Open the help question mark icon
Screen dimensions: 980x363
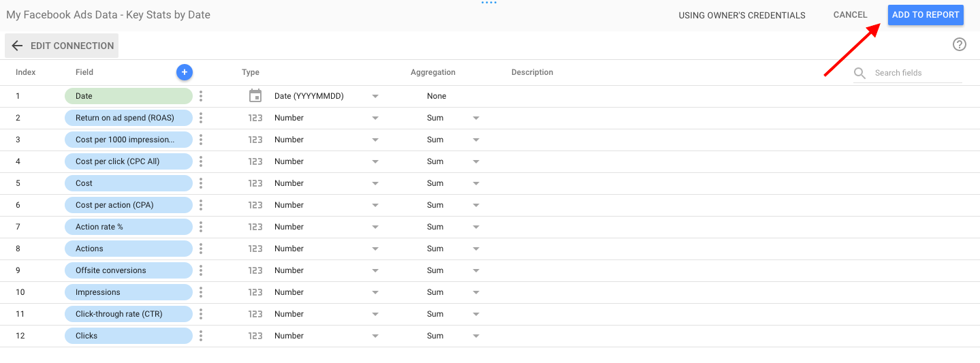pos(960,44)
